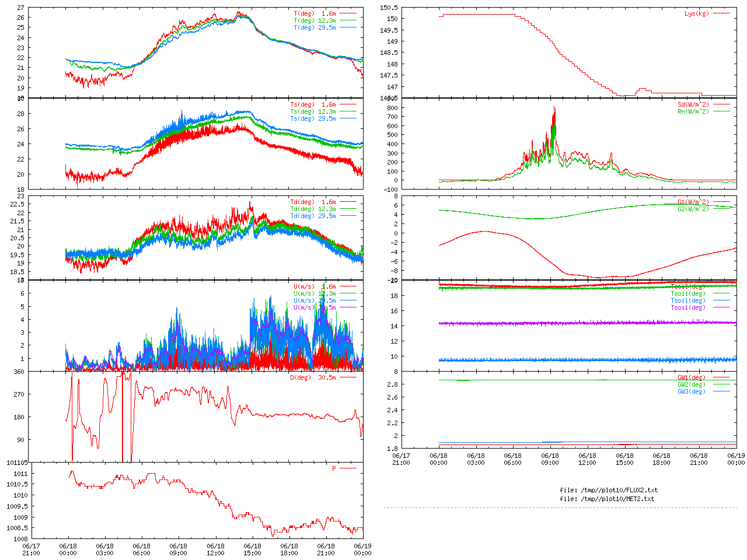Click 06/18 03:00 tick under pressure plot

[105, 550]
